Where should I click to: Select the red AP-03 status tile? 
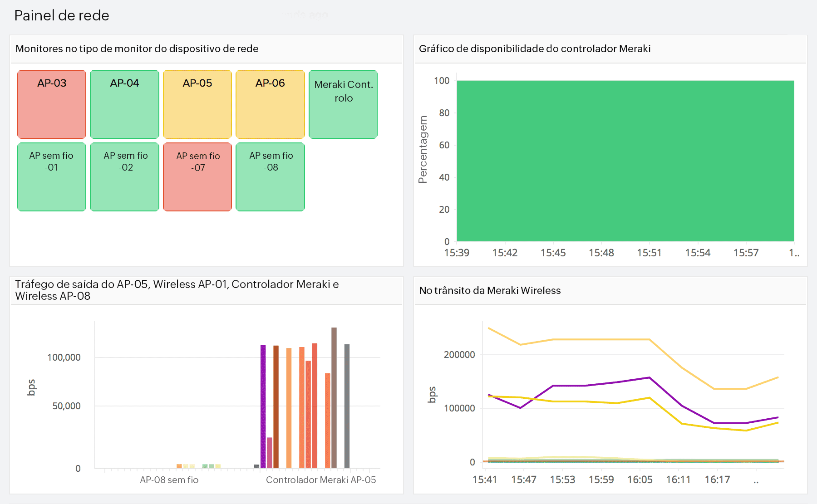(x=51, y=104)
